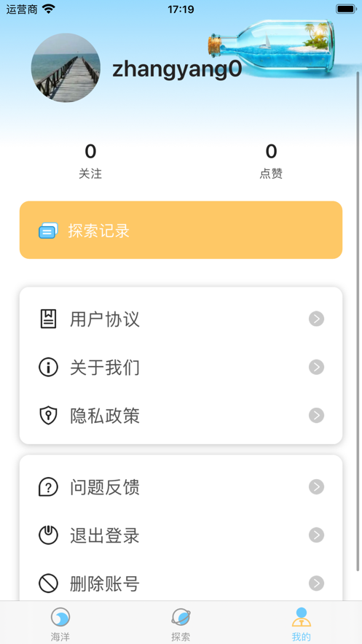Switch to the 探索 tab

tap(181, 624)
